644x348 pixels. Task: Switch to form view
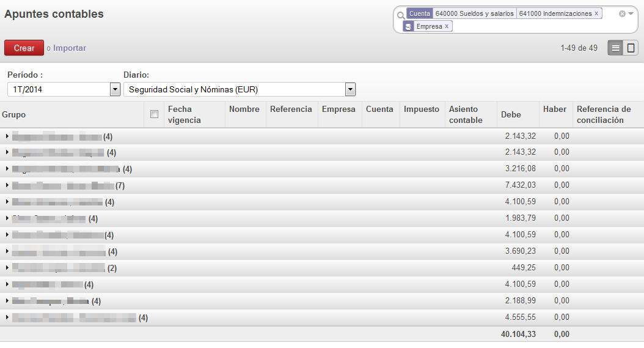631,48
